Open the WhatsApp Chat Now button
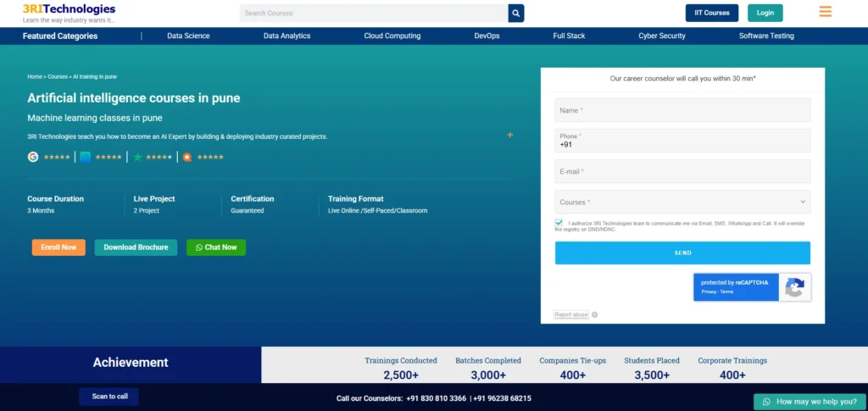 coord(216,247)
